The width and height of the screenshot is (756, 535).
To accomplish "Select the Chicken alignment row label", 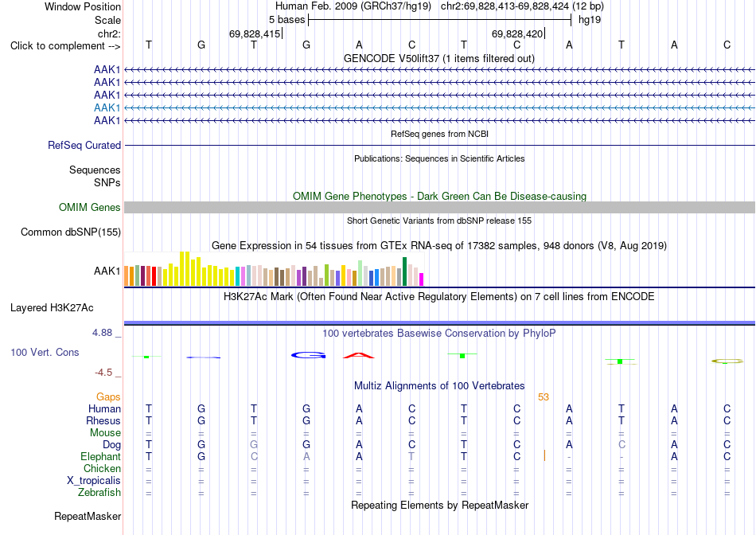I will click(102, 468).
